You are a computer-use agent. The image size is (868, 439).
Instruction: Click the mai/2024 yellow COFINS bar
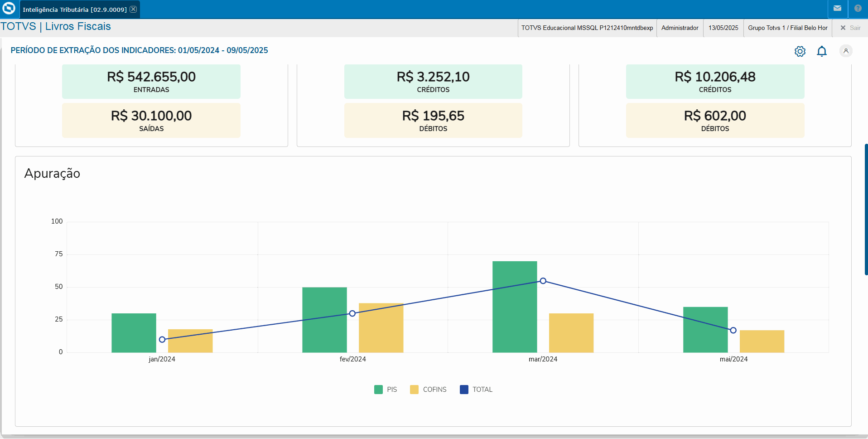[762, 341]
